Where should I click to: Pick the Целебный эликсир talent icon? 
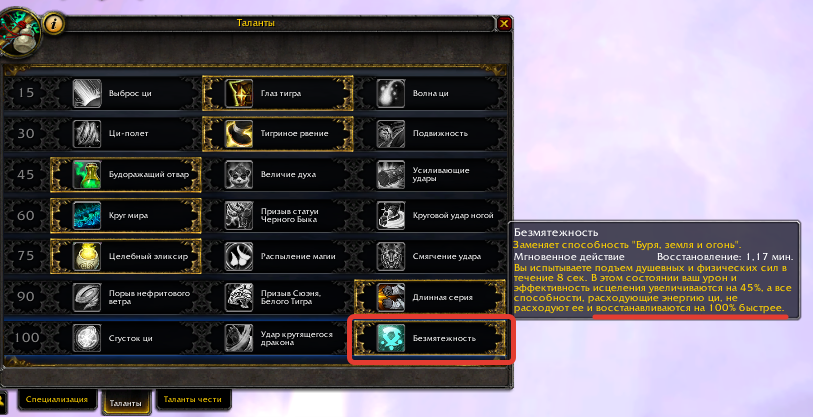click(x=87, y=256)
